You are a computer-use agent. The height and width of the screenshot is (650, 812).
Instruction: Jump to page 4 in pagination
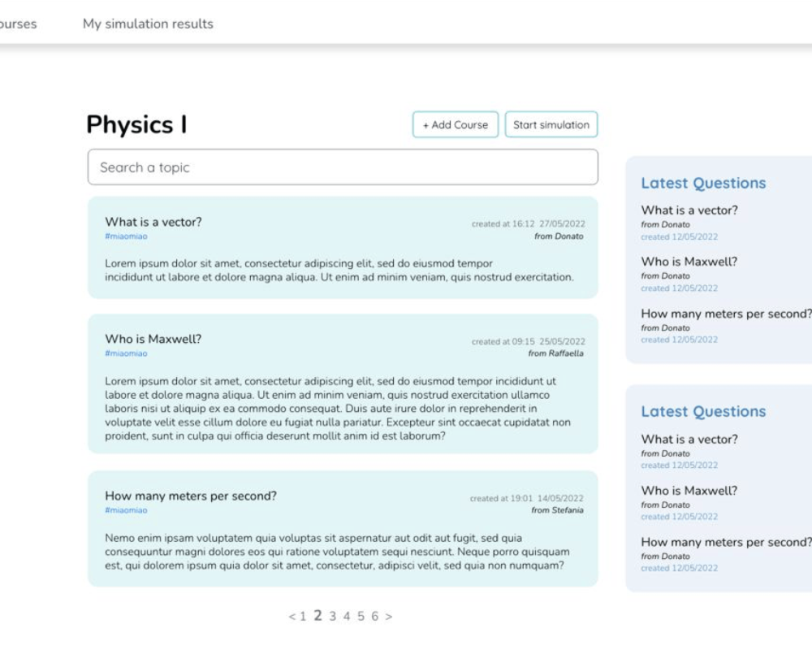point(347,617)
